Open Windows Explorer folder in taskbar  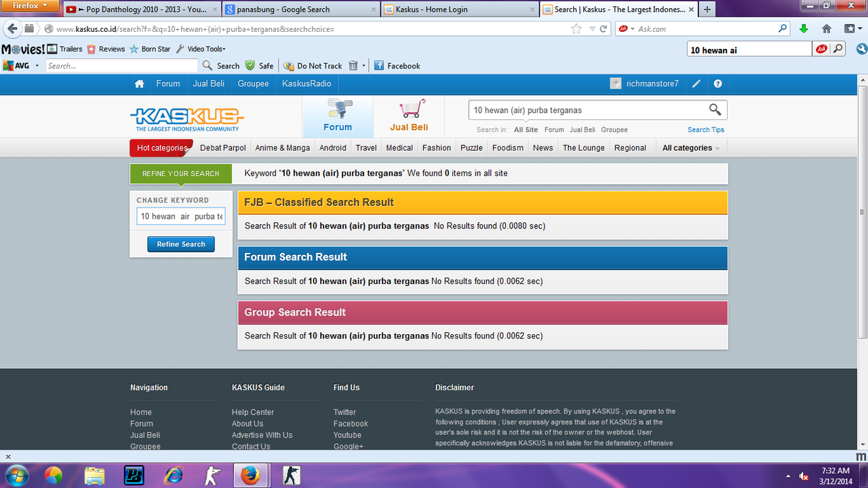click(x=95, y=475)
